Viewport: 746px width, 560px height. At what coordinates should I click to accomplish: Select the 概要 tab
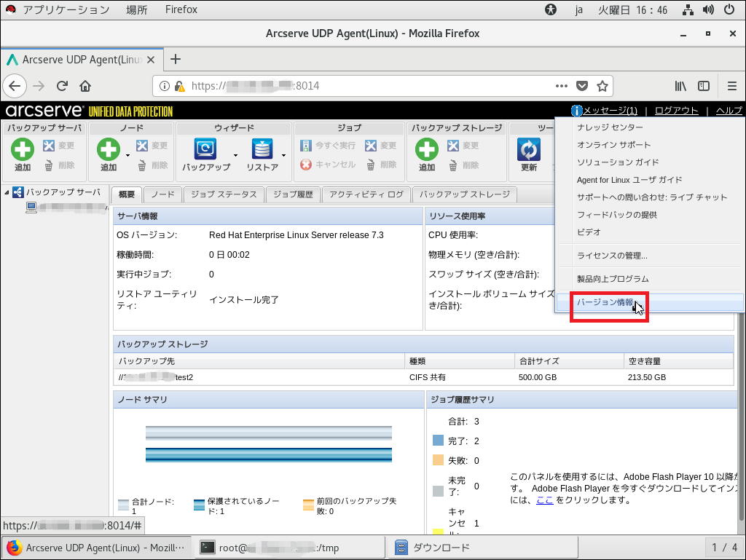tap(127, 194)
